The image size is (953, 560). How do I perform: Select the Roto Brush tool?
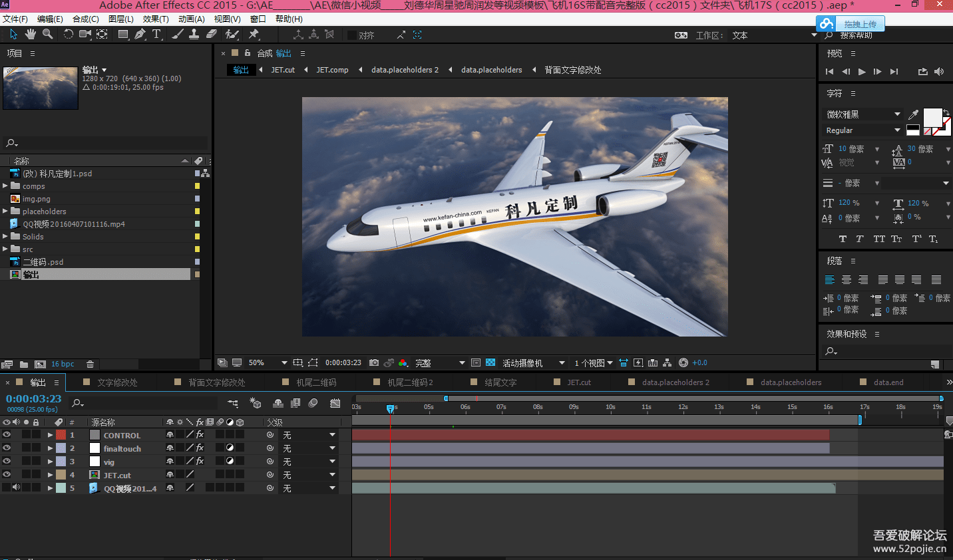click(x=232, y=34)
